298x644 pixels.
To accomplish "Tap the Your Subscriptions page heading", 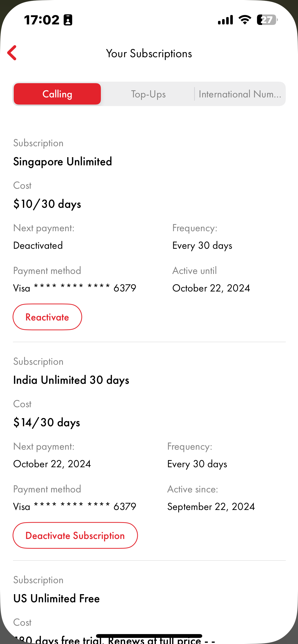I will coord(149,54).
